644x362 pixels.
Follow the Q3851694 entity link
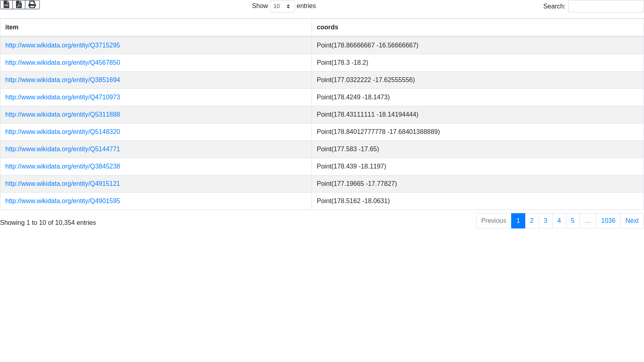pos(62,80)
